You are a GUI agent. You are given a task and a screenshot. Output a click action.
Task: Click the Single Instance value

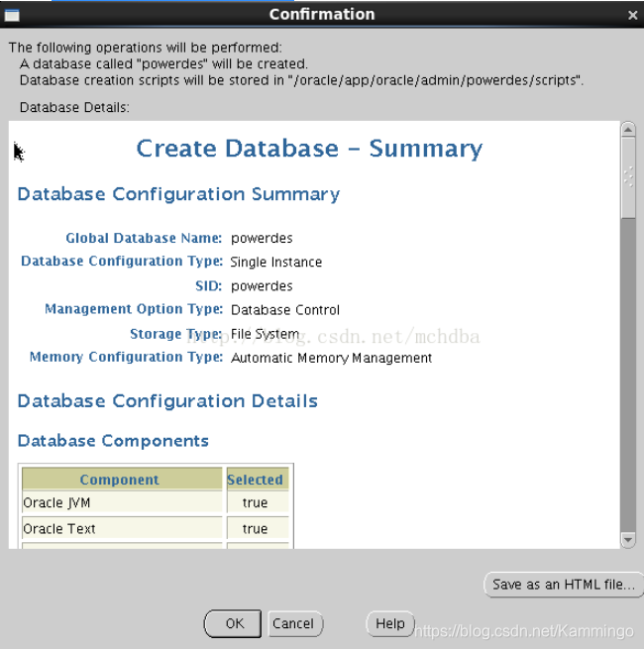coord(276,262)
